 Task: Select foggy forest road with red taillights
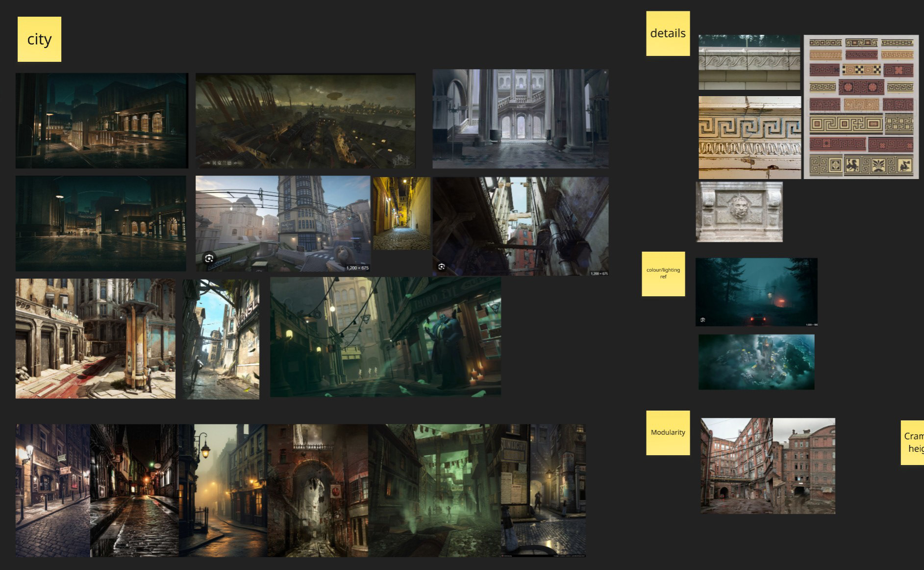(x=756, y=292)
